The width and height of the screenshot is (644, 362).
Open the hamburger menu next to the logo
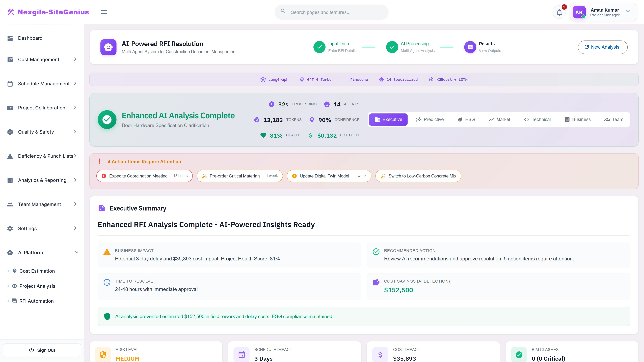[x=104, y=12]
